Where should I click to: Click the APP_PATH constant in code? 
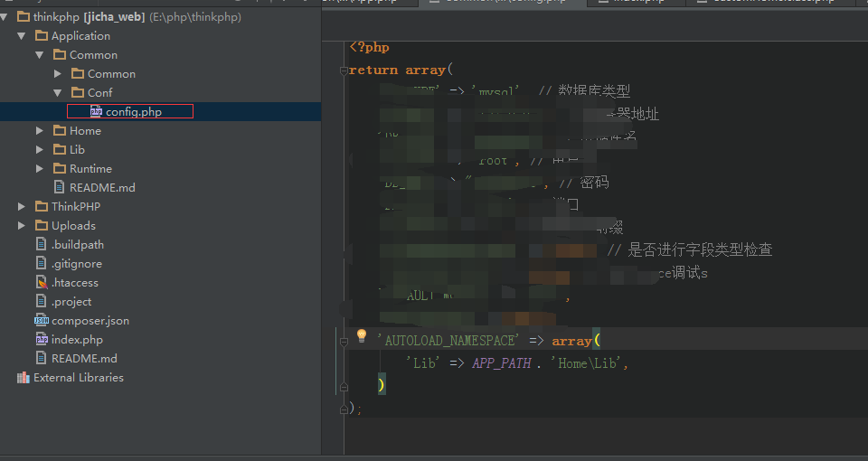[502, 363]
